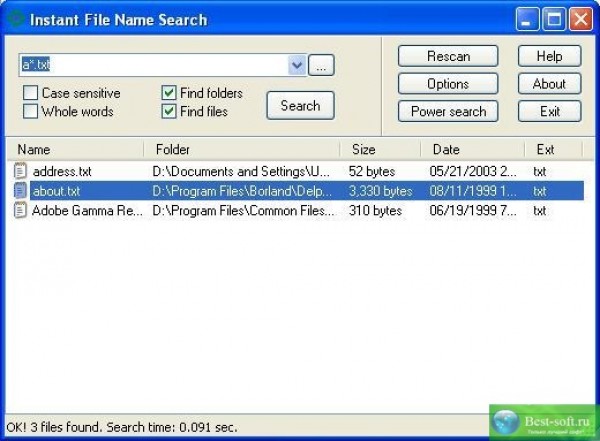600x441 pixels.
Task: Click the Search button
Action: 300,105
